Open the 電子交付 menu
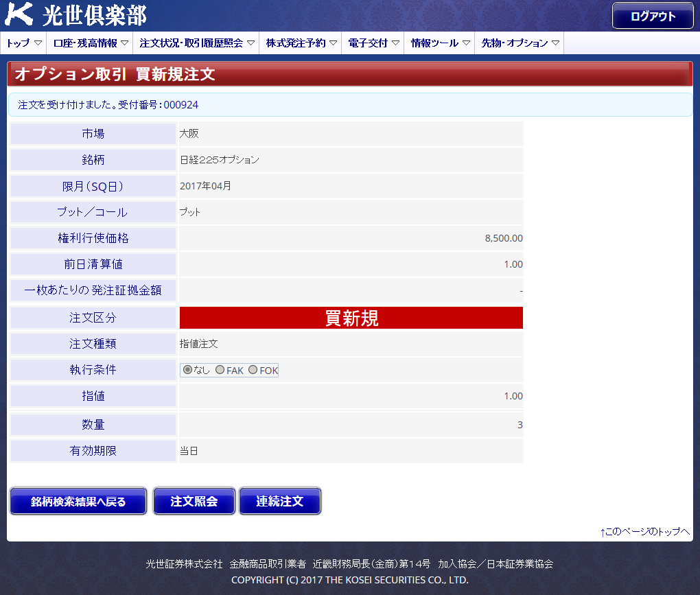700x595 pixels. pos(373,43)
